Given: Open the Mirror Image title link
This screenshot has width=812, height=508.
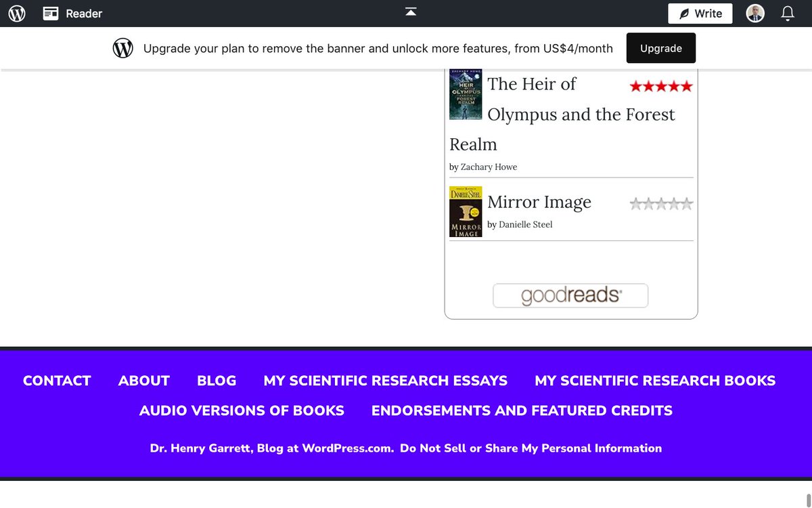Looking at the screenshot, I should tap(539, 202).
